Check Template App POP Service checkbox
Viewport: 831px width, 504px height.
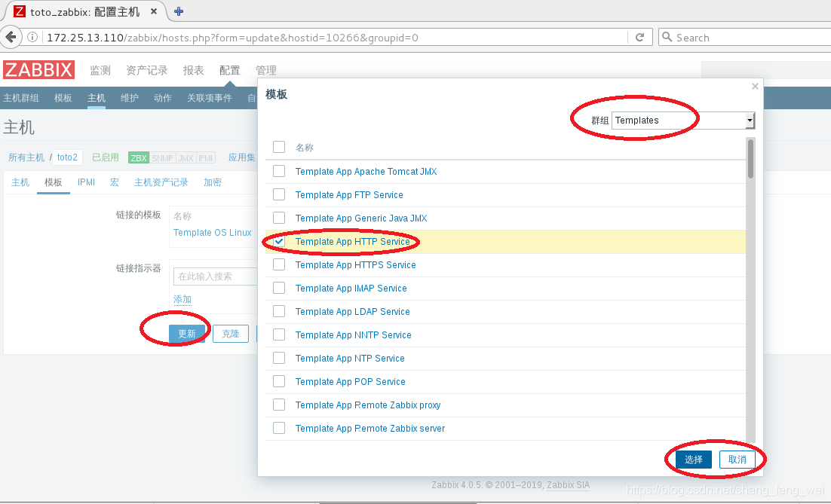click(x=279, y=381)
